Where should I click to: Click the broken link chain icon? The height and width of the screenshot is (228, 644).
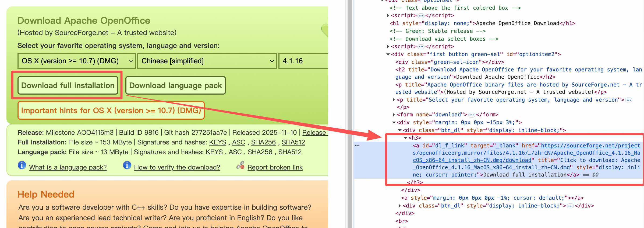point(240,165)
